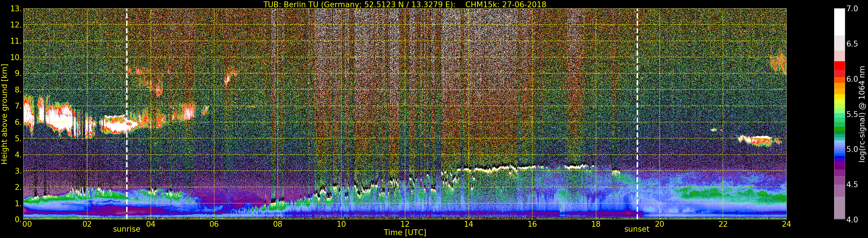Click the white dashed sunrise line
Screen dimensions: 868x238
pos(127,114)
